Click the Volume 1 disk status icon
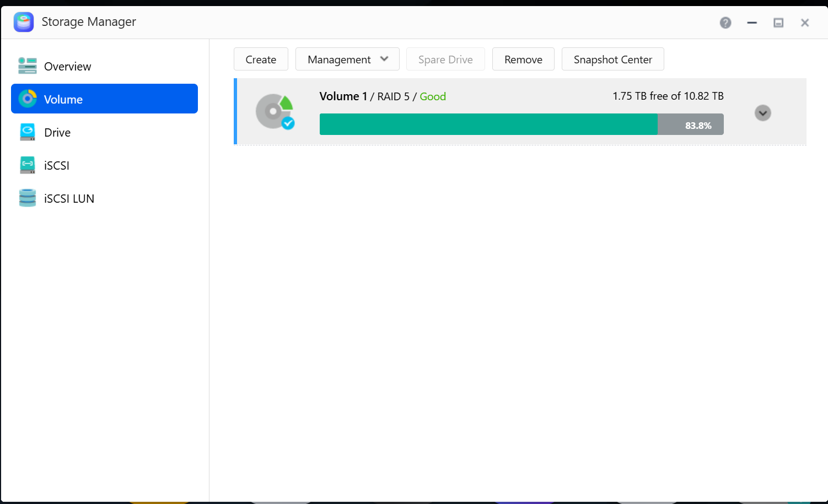Image resolution: width=828 pixels, height=504 pixels. (275, 111)
